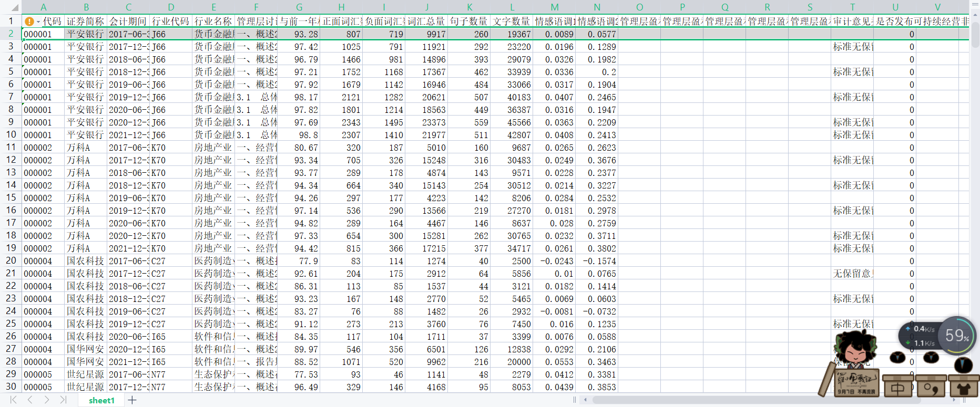The image size is (980, 407).
Task: Click horizontal scrollbar left arrow
Action: [586, 400]
